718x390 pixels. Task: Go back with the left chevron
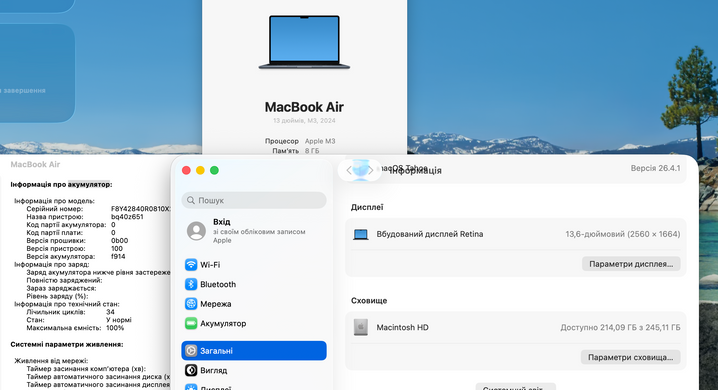349,171
